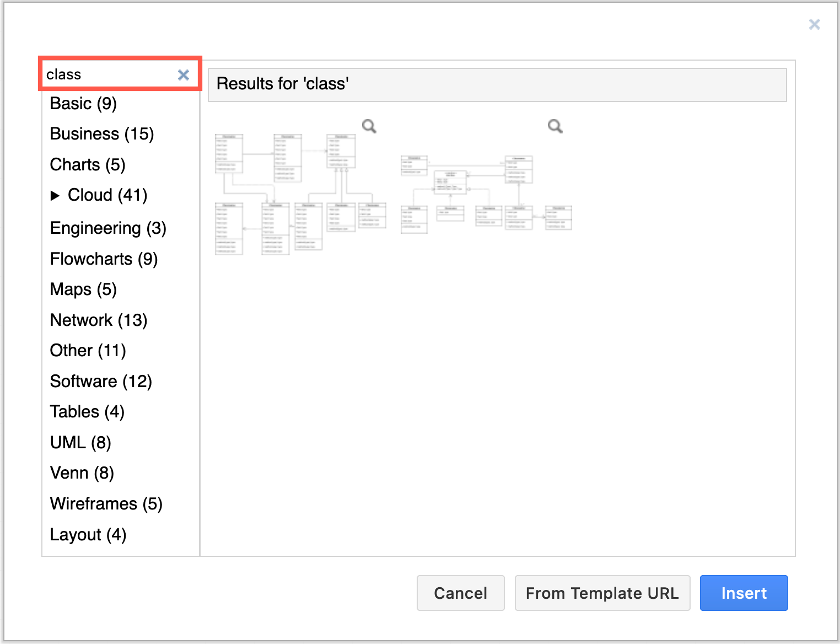This screenshot has height=644, width=840.
Task: Select the Basic (9) category
Action: point(83,103)
